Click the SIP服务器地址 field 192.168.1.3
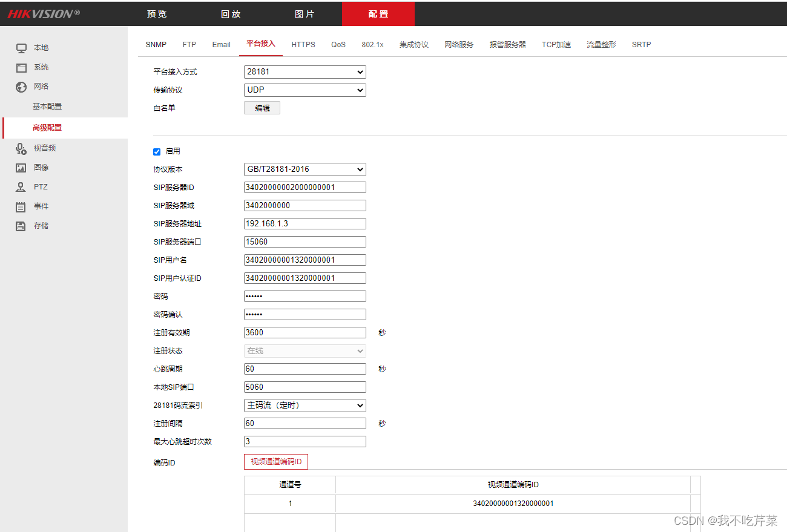The image size is (787, 532). [x=305, y=224]
